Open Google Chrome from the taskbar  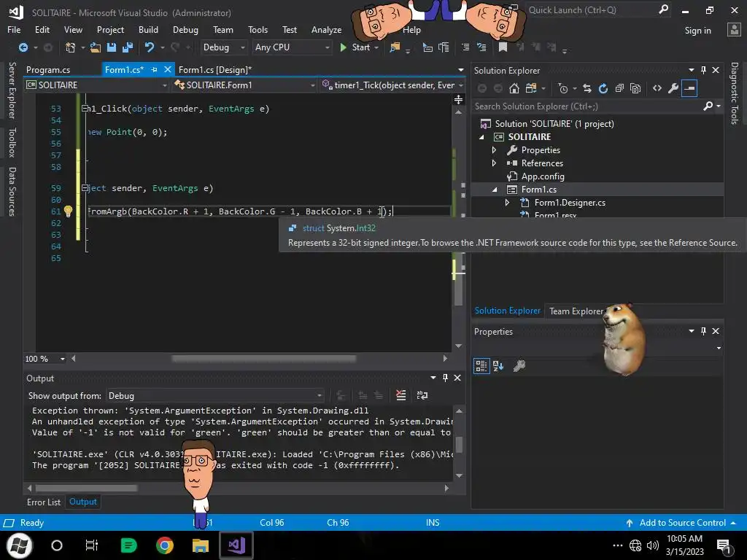click(x=165, y=545)
